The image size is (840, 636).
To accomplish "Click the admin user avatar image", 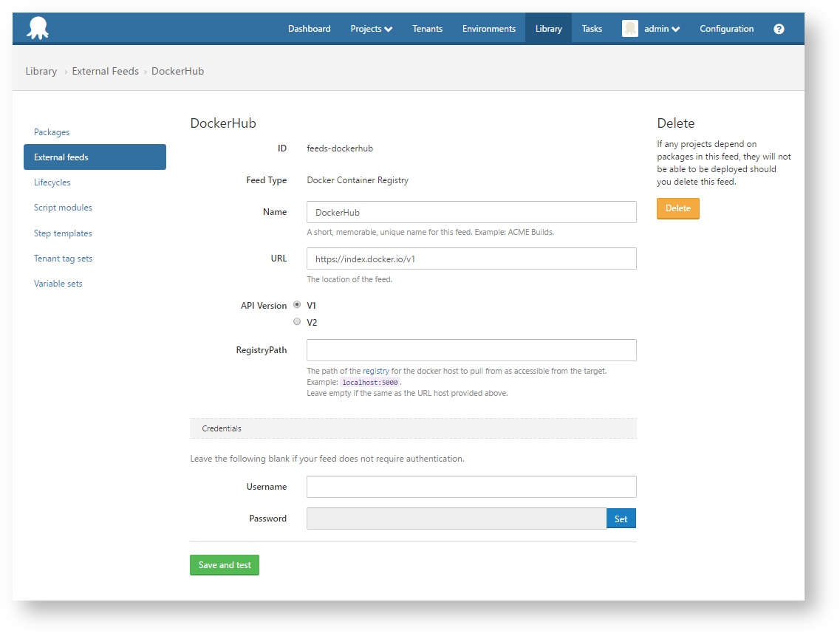I will coord(629,28).
